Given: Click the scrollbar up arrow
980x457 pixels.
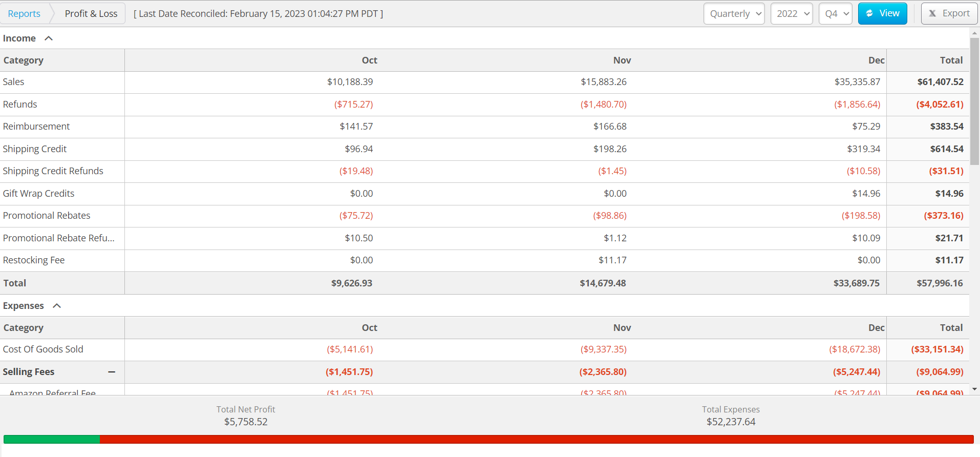Looking at the screenshot, I should click(x=974, y=33).
